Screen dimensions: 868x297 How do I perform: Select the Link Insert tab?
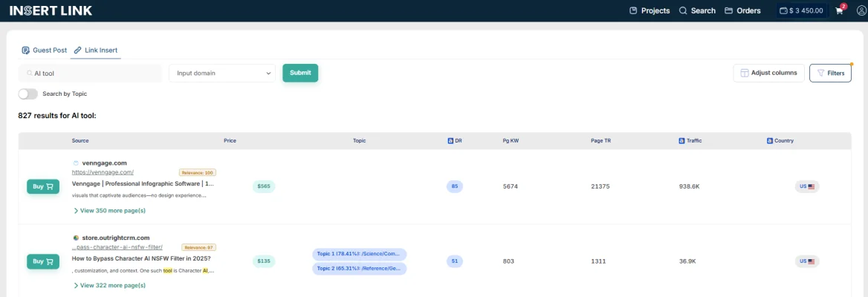click(95, 50)
